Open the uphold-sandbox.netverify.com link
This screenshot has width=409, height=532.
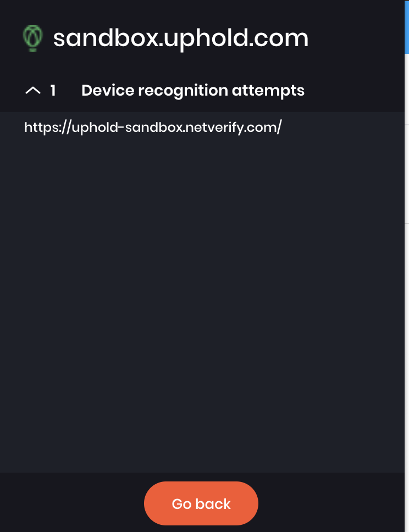[152, 127]
